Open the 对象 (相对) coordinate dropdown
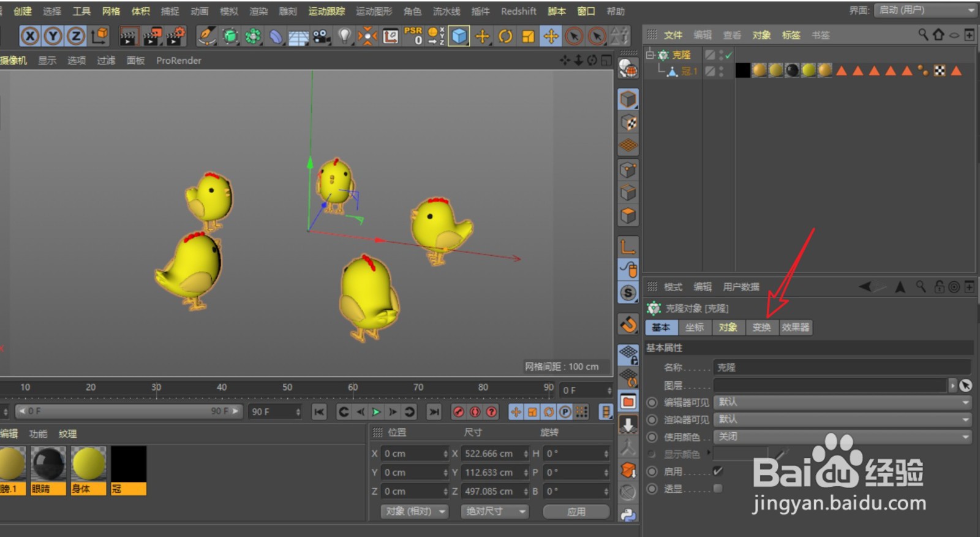This screenshot has width=980, height=537. click(x=415, y=511)
